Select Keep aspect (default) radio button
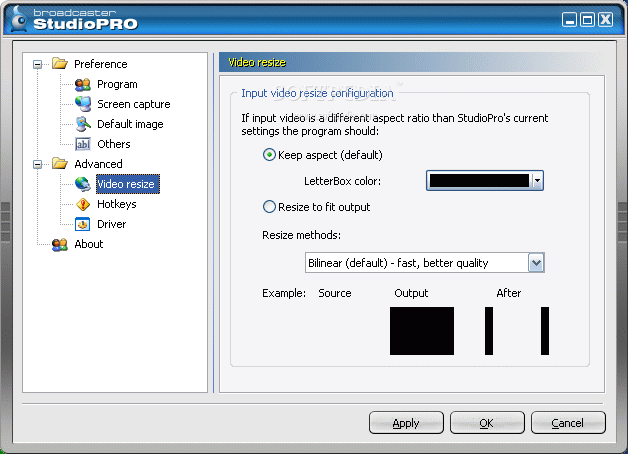This screenshot has width=628, height=454. 269,155
